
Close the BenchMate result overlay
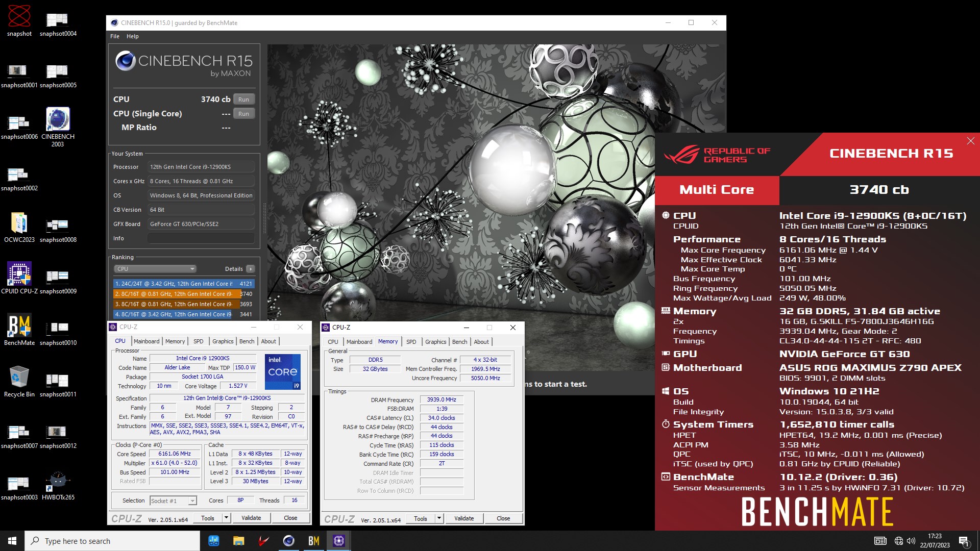tap(970, 141)
